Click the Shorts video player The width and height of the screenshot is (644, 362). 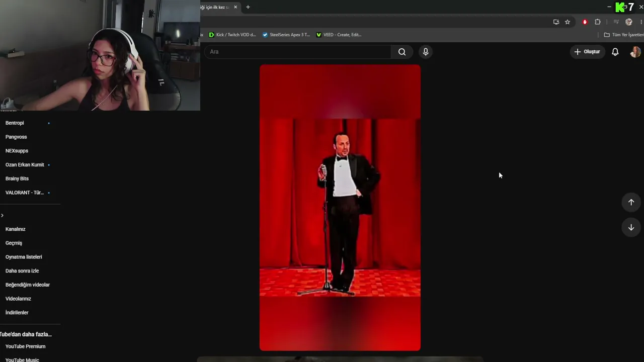point(340,208)
